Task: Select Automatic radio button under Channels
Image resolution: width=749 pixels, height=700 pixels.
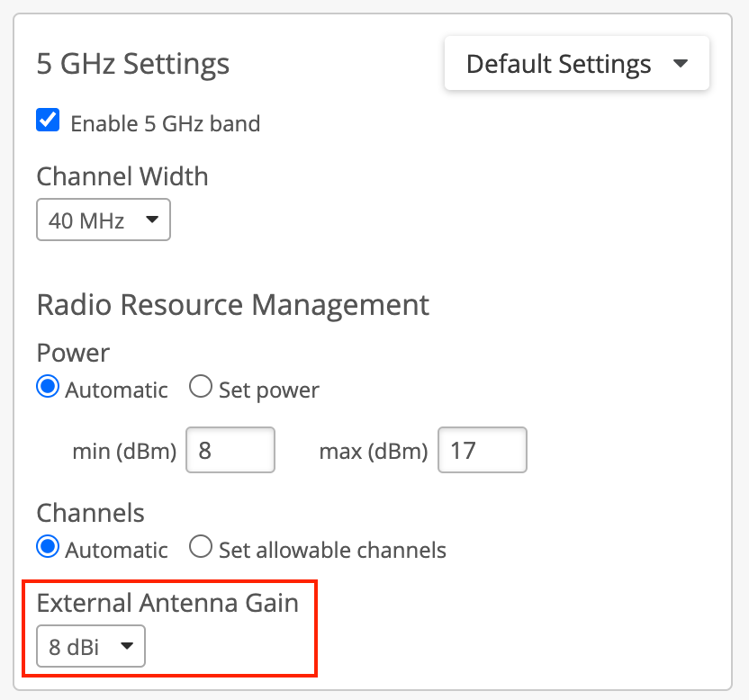Action: [48, 547]
